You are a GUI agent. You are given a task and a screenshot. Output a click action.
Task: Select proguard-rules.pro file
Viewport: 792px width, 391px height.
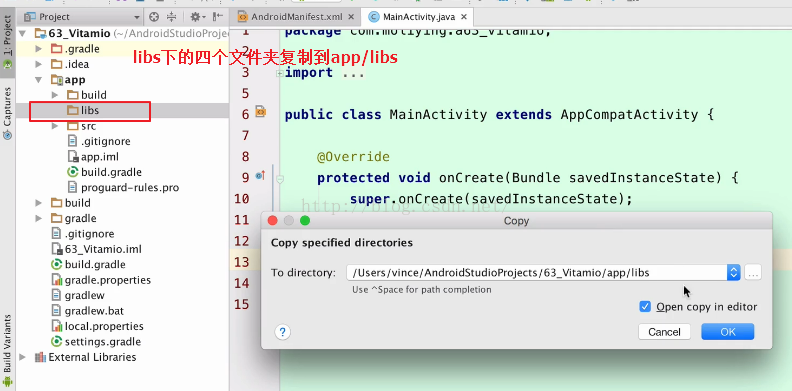coord(130,187)
